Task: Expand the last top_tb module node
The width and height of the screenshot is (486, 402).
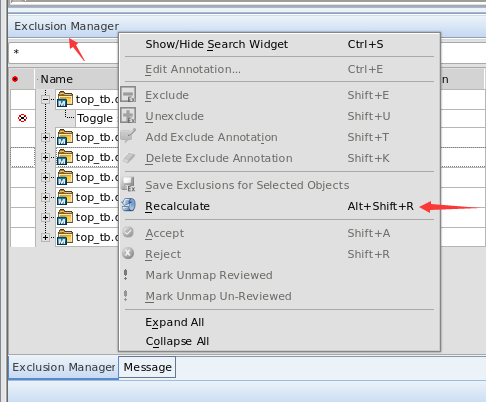Action: 45,237
